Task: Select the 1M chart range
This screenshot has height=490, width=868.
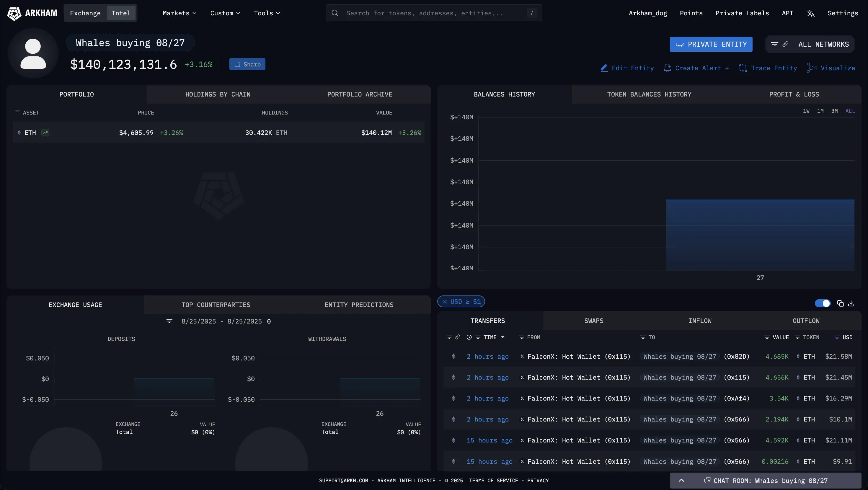Action: [x=820, y=111]
